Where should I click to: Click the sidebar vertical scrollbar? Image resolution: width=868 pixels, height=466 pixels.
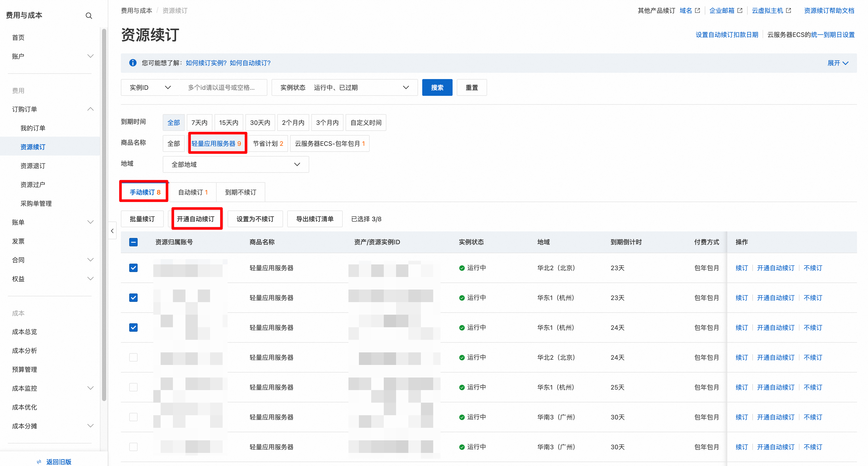104,215
